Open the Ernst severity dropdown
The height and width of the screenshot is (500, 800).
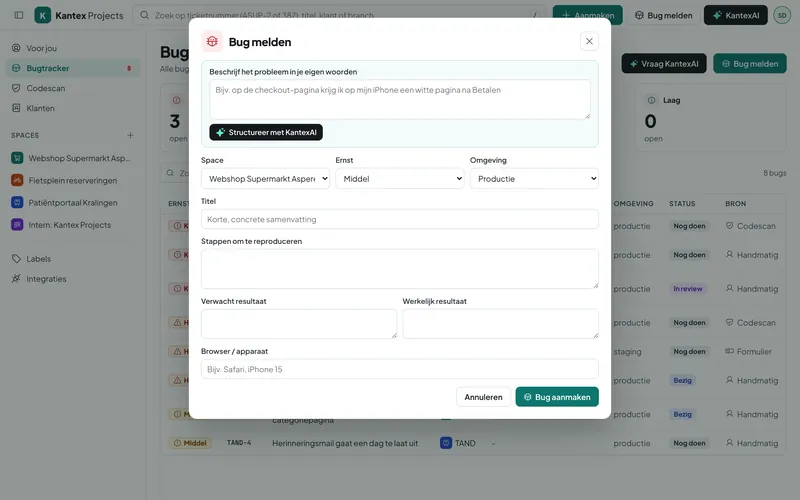(x=399, y=179)
